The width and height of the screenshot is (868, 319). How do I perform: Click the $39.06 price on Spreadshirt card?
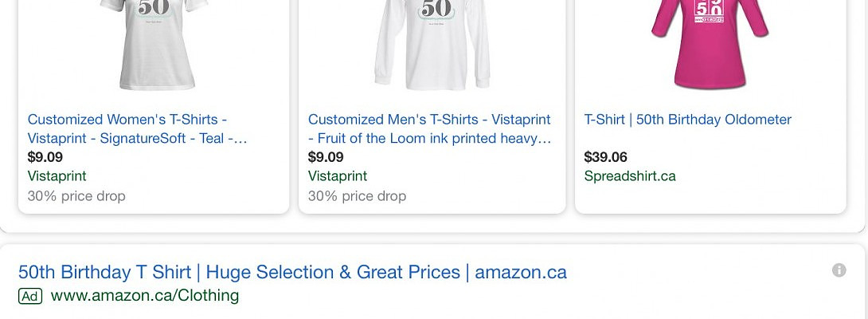pos(605,157)
